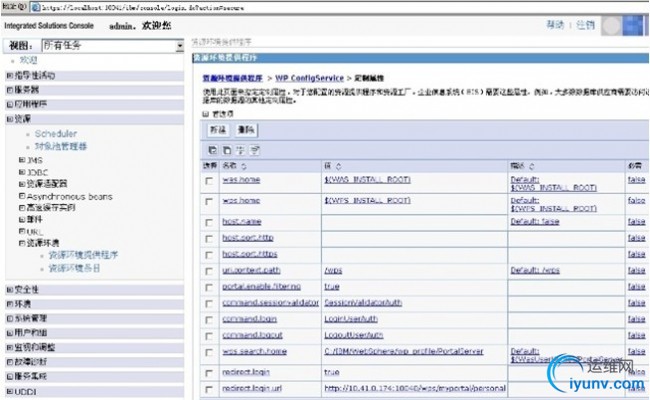Open 资源环境条目 in the navigation tree
650x400 pixels.
[75, 268]
